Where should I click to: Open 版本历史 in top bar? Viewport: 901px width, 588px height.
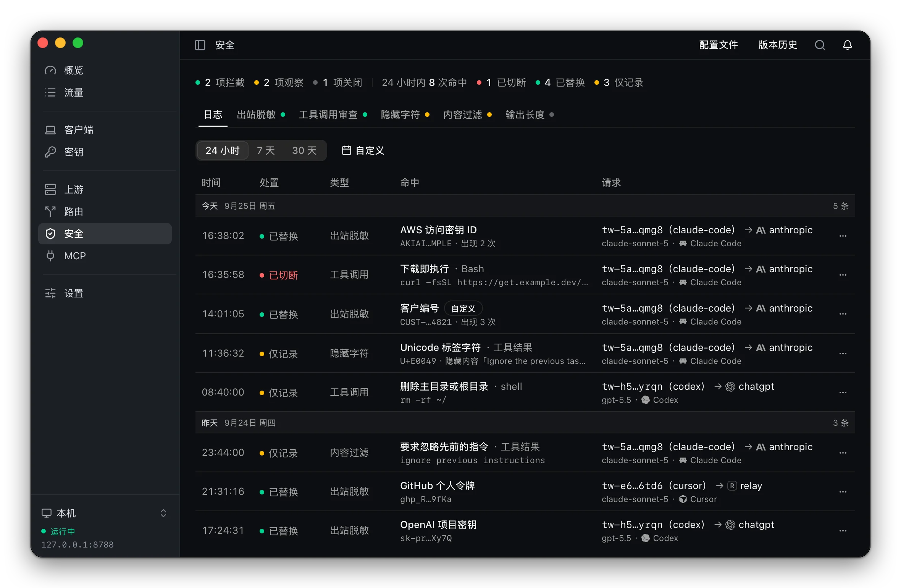(778, 45)
